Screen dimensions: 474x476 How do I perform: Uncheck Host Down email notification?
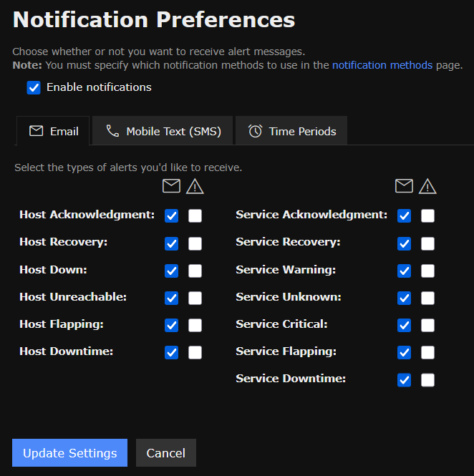[171, 271]
